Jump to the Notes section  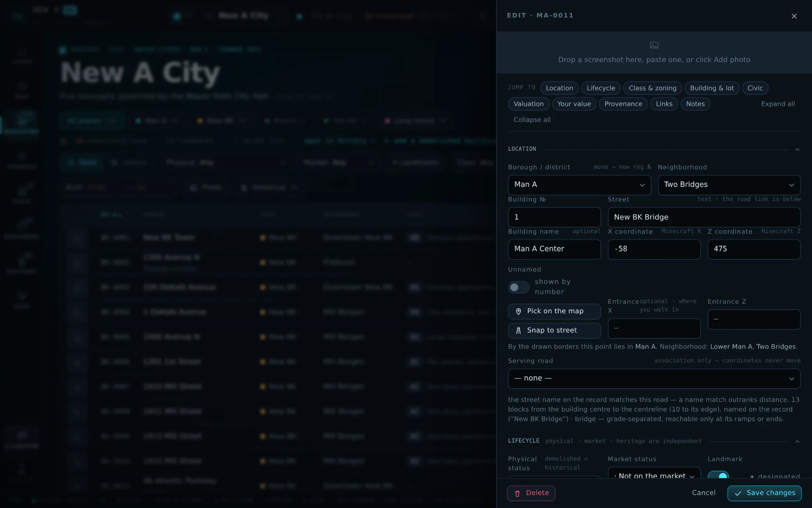click(x=695, y=104)
